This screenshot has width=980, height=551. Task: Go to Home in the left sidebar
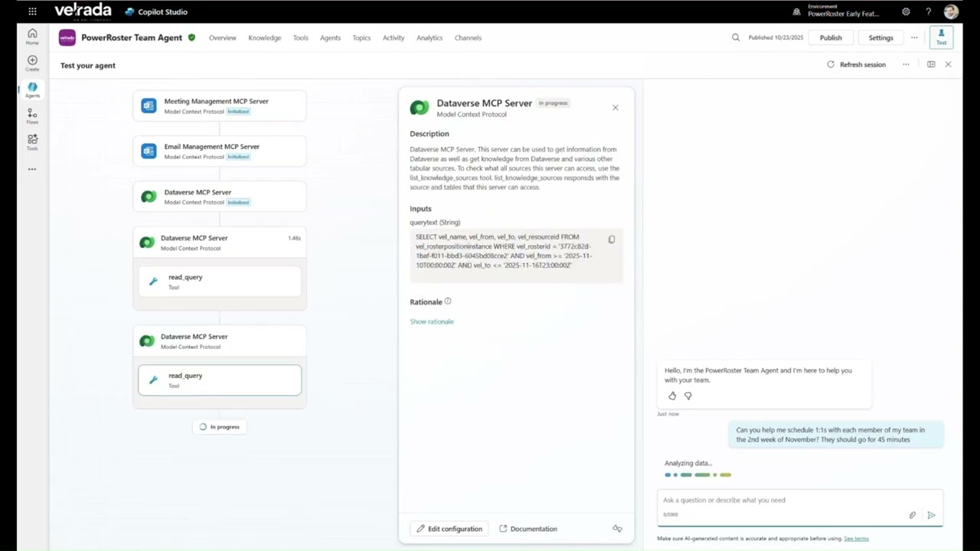[32, 36]
